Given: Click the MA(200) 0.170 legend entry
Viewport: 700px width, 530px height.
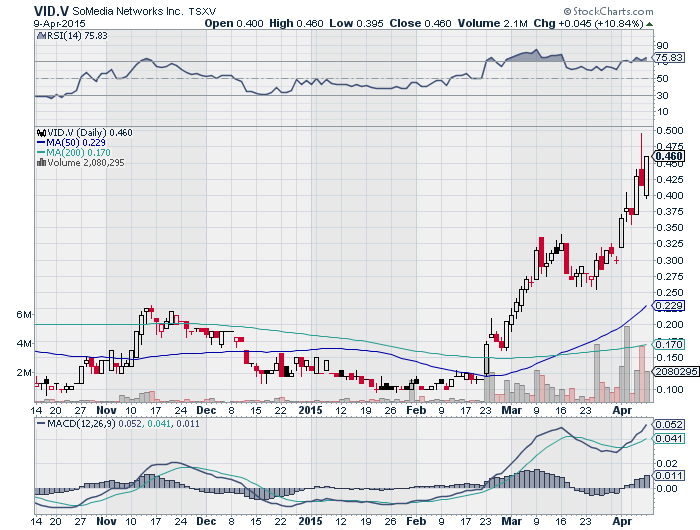Looking at the screenshot, I should 73,153.
